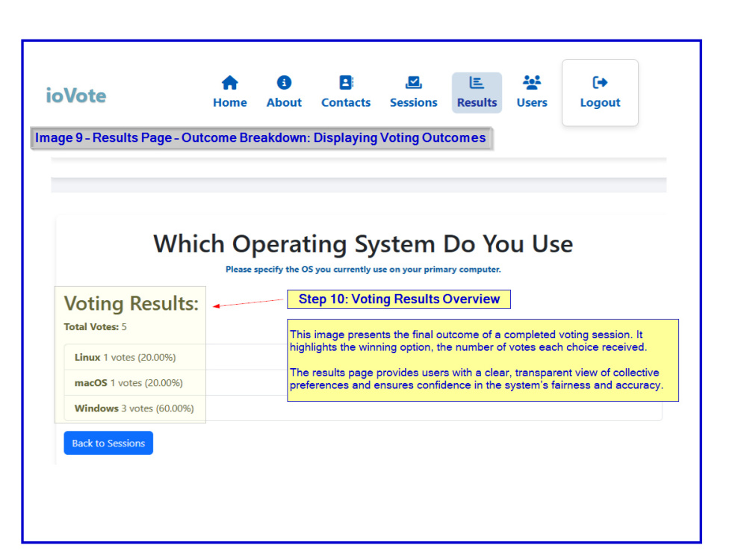Click the Logout label text
Viewport: 747px width, 560px height.
(x=600, y=102)
